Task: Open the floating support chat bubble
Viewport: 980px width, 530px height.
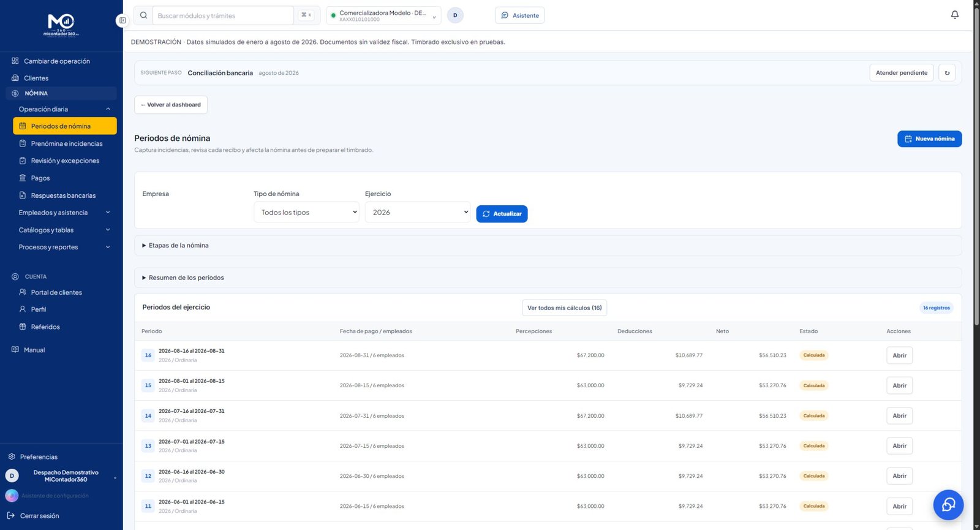Action: (x=948, y=504)
